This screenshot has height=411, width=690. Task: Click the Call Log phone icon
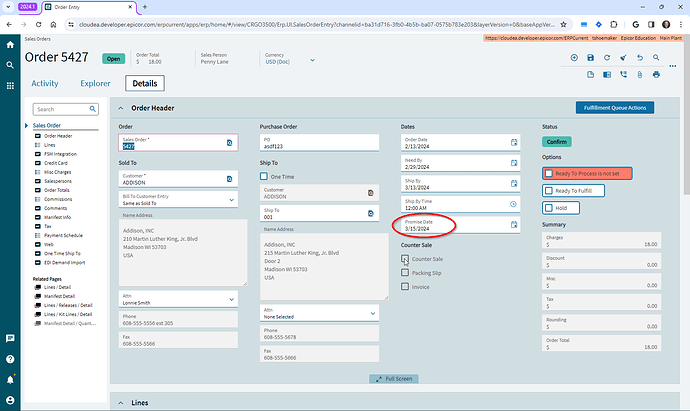point(624,75)
